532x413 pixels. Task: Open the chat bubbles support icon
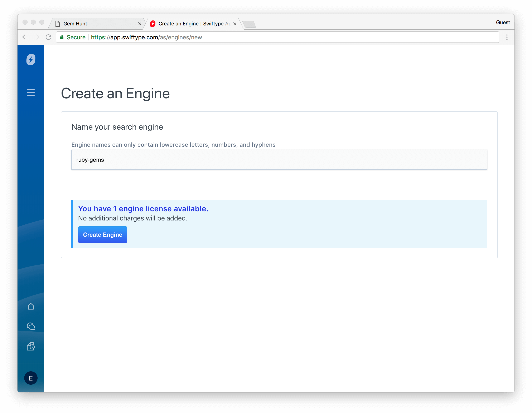31,326
